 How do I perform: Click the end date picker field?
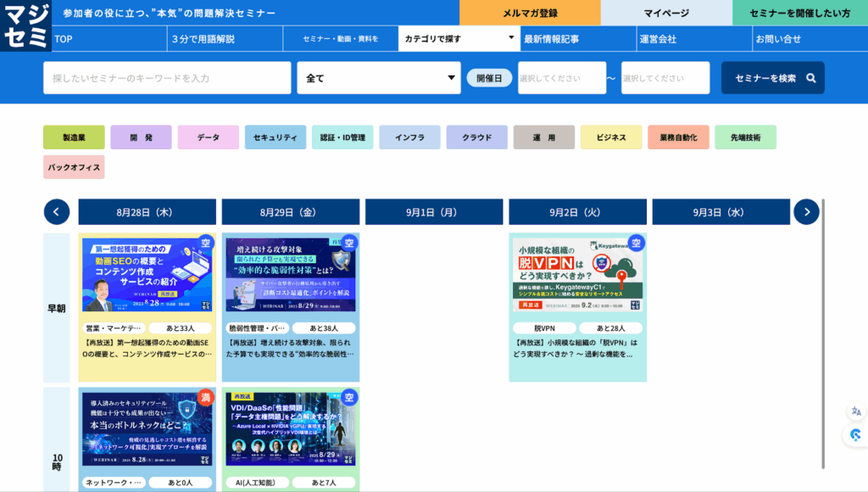tap(665, 78)
